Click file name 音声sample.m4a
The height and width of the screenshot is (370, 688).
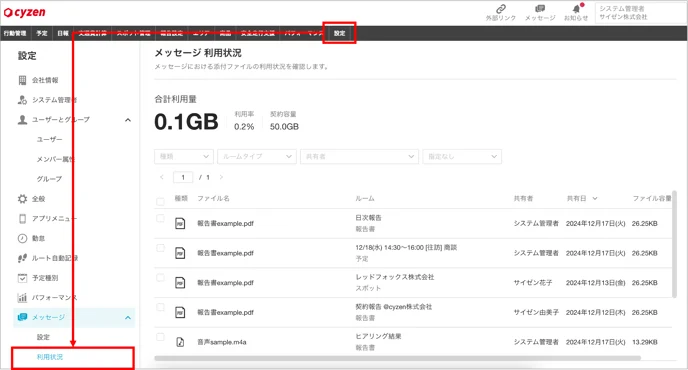pyautogui.click(x=222, y=342)
